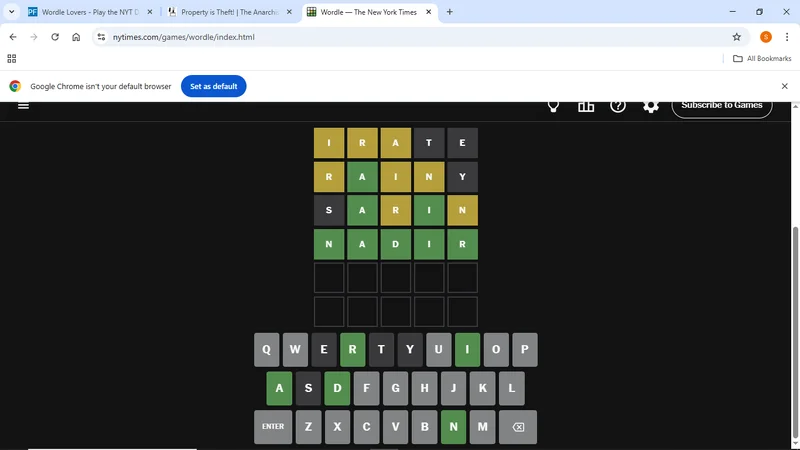Viewport: 800px width, 450px height.
Task: Tap the backspace key on Wordle keyboard
Action: pyautogui.click(x=518, y=427)
